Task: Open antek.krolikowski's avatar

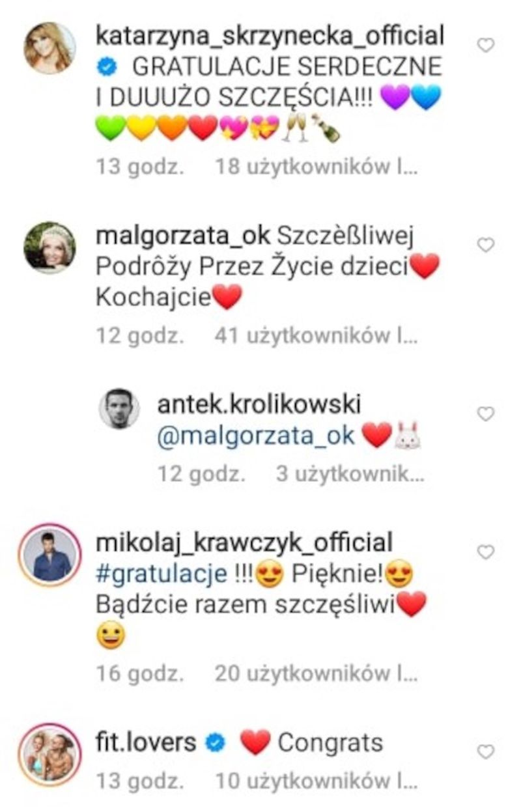Action: tap(119, 409)
